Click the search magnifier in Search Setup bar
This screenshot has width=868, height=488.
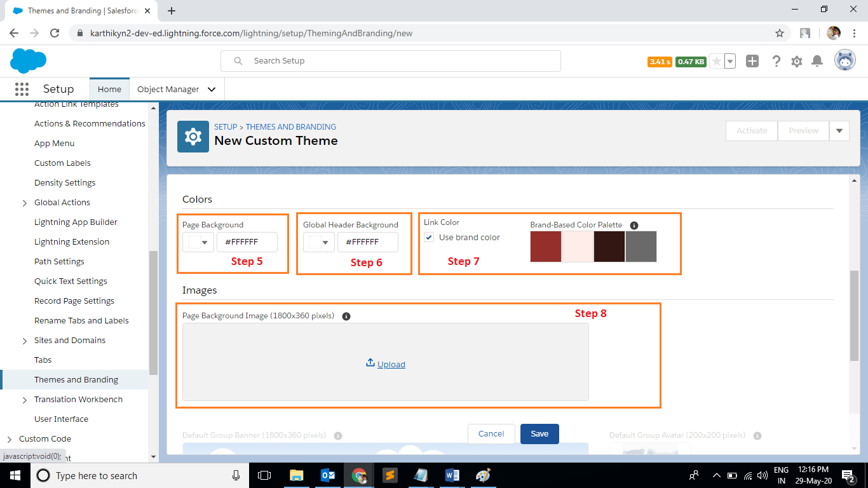tap(237, 60)
